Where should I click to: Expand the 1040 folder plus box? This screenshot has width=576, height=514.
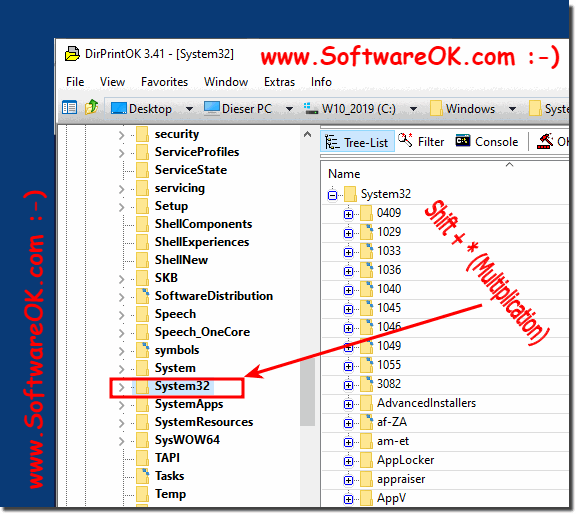[x=348, y=290]
